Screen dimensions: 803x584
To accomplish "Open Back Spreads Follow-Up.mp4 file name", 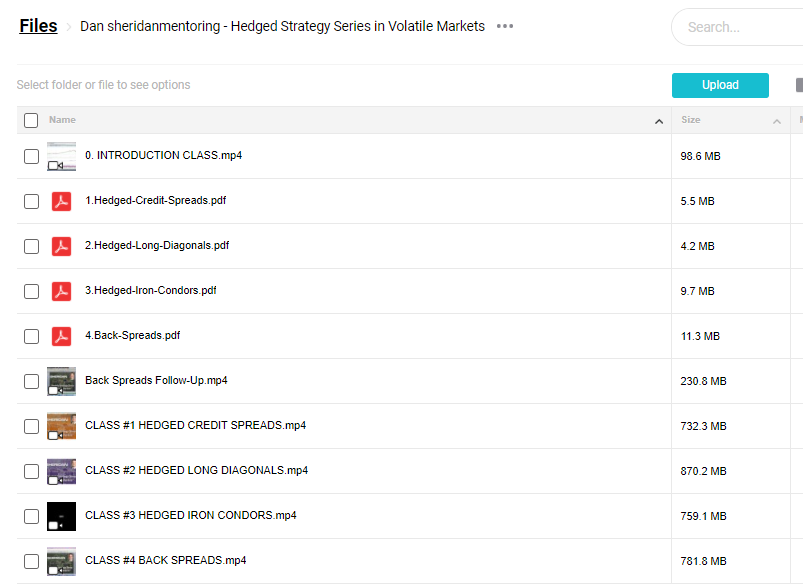I will pyautogui.click(x=156, y=380).
